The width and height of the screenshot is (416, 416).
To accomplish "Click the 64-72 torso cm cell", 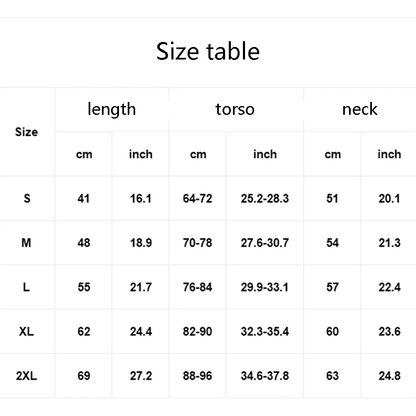I will pyautogui.click(x=197, y=199).
